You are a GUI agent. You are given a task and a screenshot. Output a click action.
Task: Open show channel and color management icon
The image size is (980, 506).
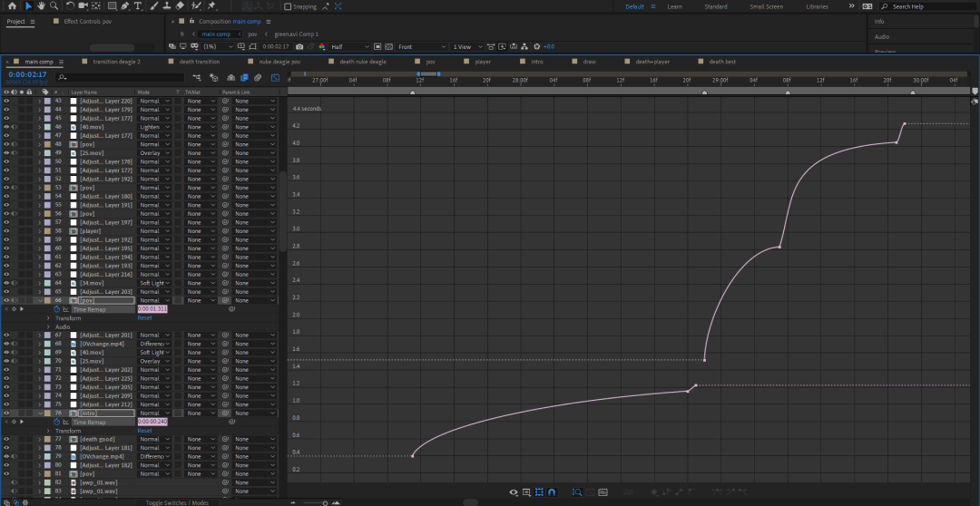322,47
